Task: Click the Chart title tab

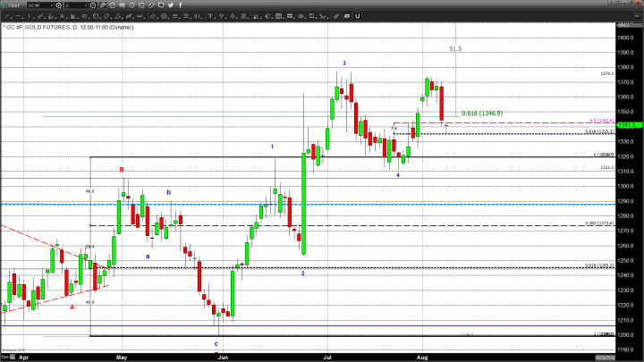Action: pyautogui.click(x=18, y=5)
